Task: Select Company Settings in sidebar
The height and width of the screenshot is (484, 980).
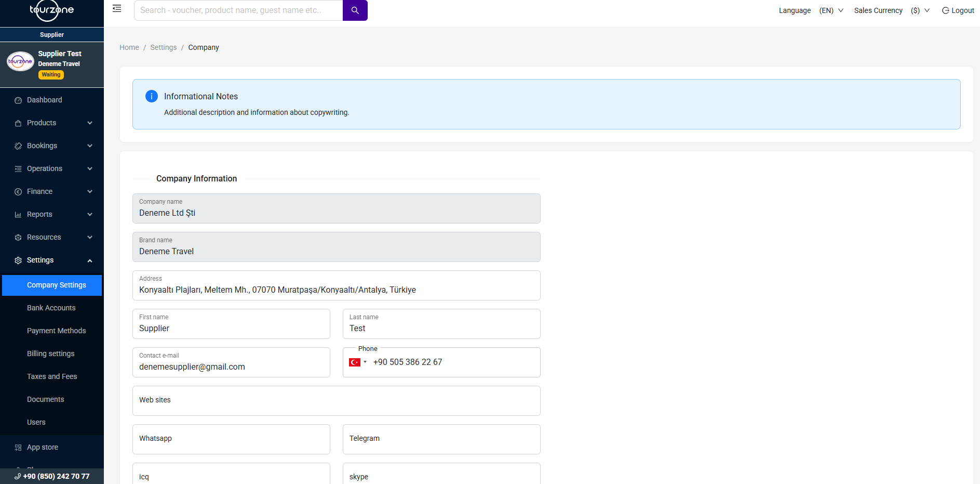Action: pos(52,285)
